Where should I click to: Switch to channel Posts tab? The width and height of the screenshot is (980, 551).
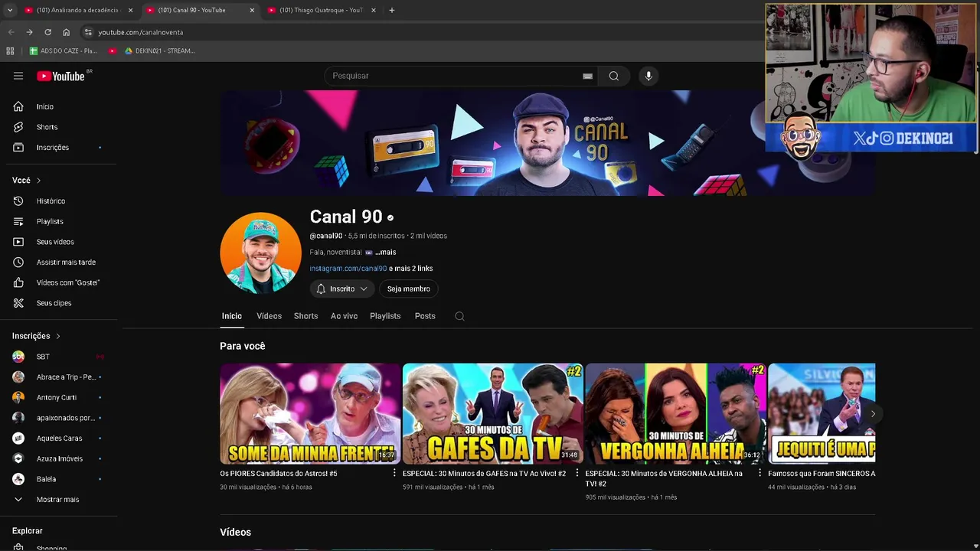(425, 316)
